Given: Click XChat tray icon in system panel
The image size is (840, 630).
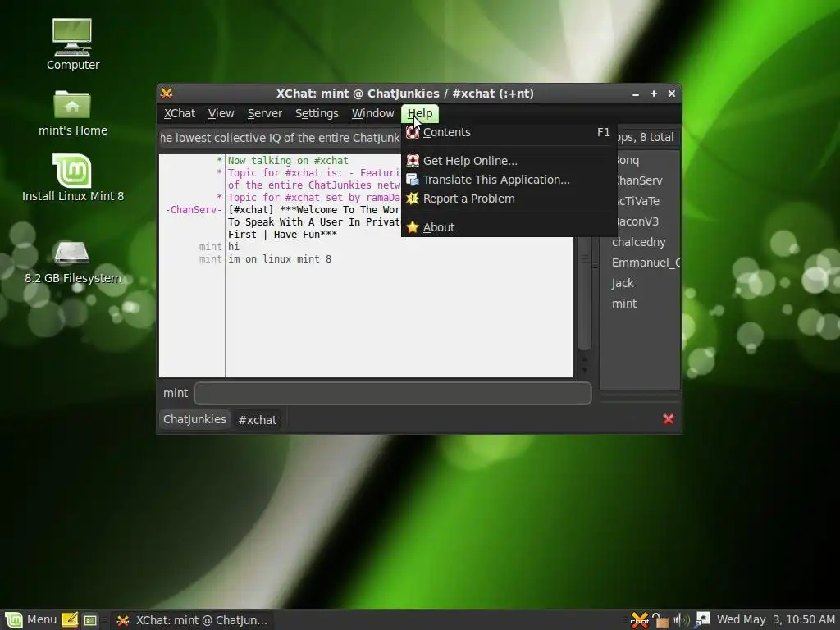Looking at the screenshot, I should 640,620.
